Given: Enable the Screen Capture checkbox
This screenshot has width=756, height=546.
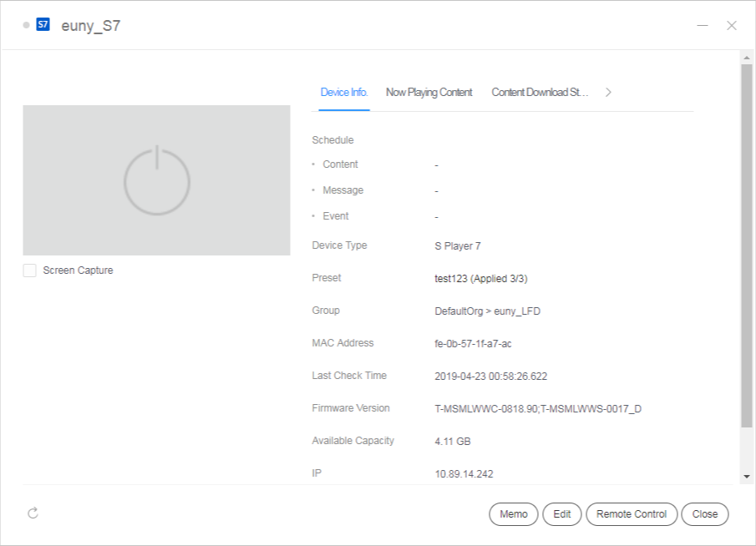Looking at the screenshot, I should [30, 270].
